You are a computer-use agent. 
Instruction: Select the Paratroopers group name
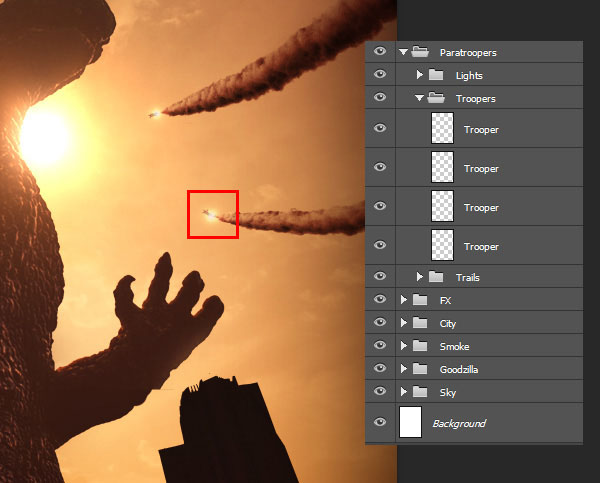(468, 53)
